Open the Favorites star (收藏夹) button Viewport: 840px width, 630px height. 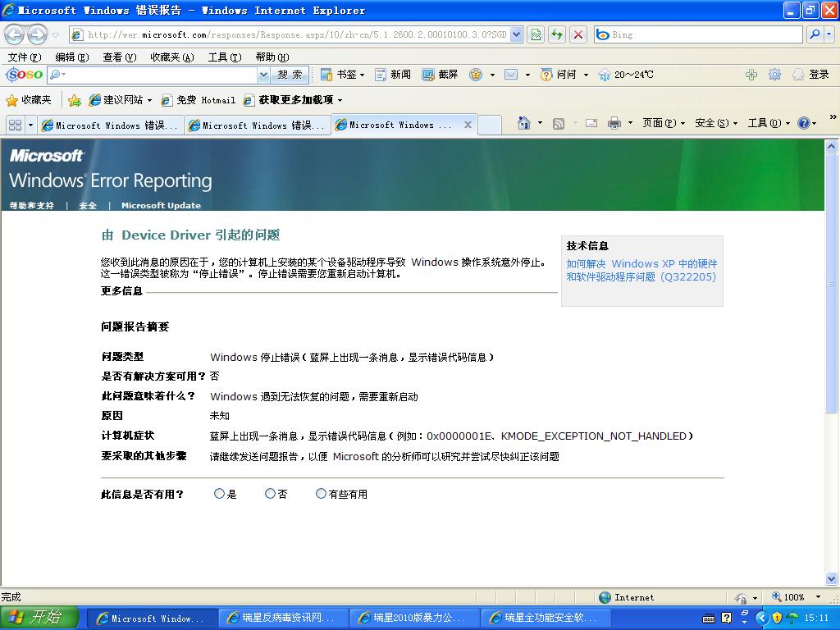29,99
